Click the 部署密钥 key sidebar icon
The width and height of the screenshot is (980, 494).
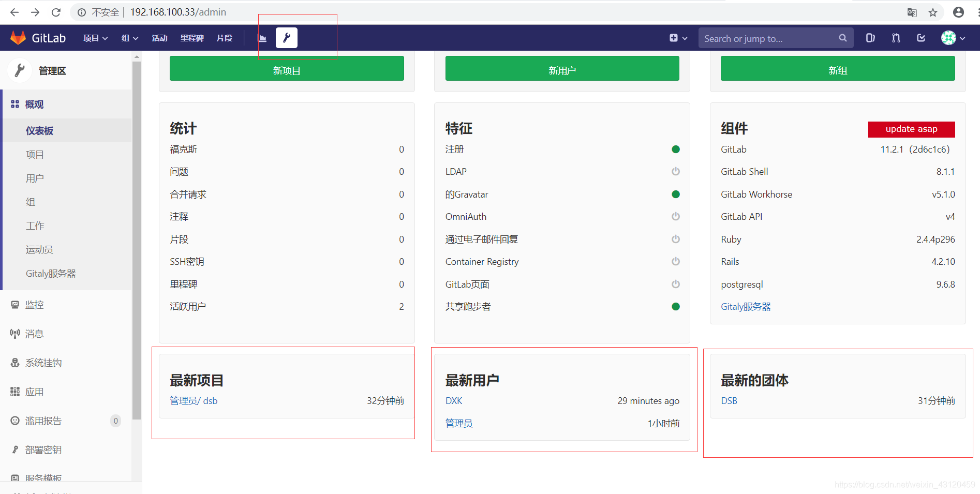coord(15,450)
